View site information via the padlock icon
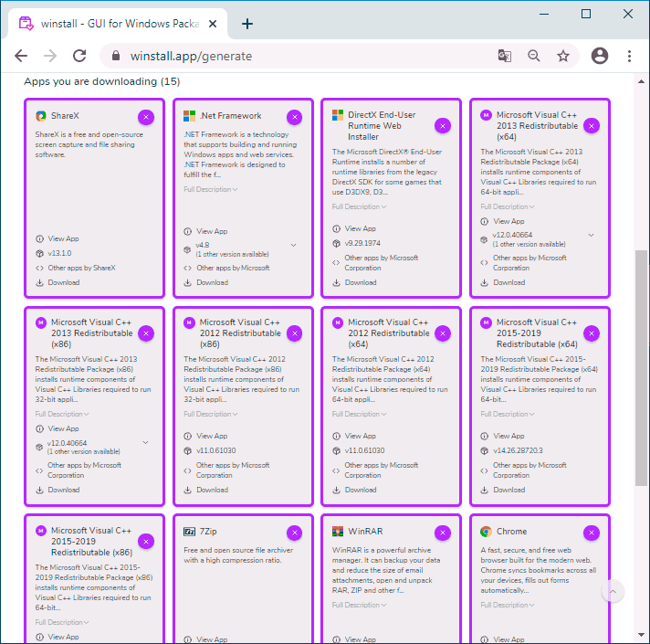 [116, 56]
